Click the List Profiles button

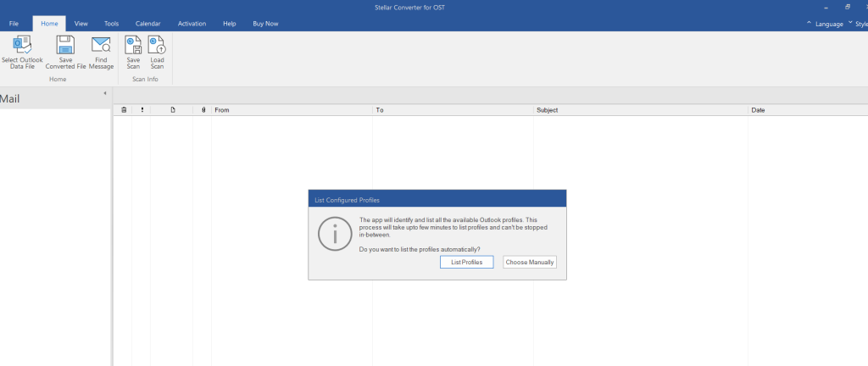coord(467,262)
